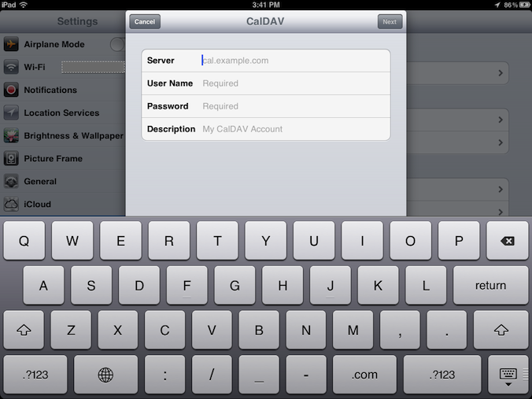Open the iCloud cloud icon
532x399 pixels.
[x=11, y=205]
